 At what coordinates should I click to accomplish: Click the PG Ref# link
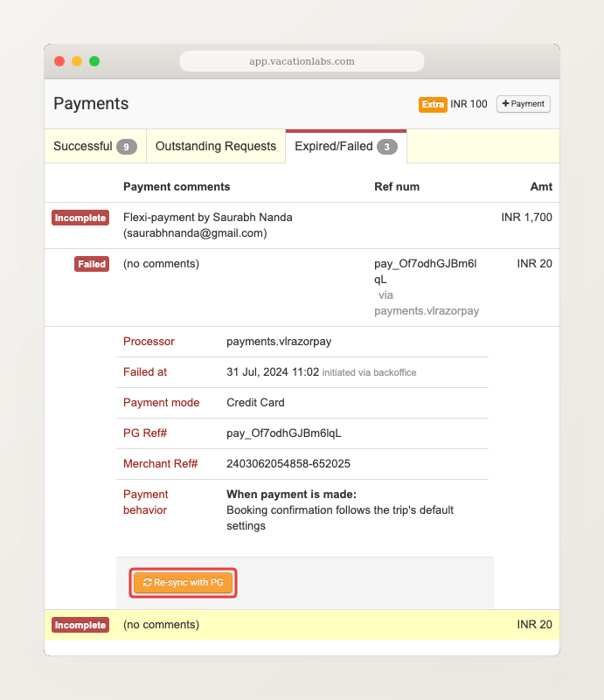coord(147,433)
